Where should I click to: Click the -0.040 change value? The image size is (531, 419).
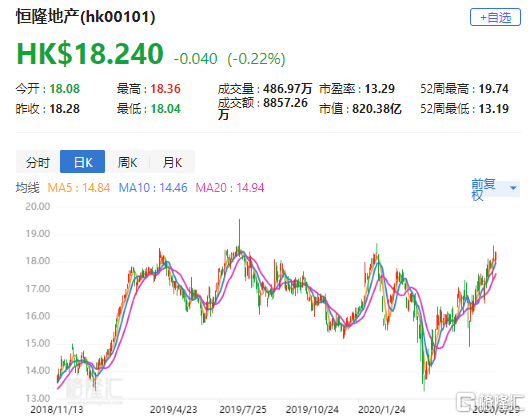195,59
